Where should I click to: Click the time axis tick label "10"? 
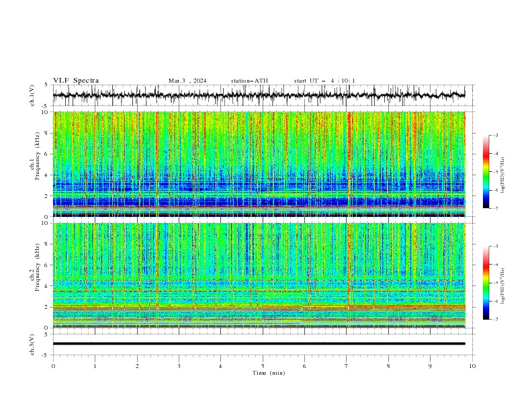472,366
